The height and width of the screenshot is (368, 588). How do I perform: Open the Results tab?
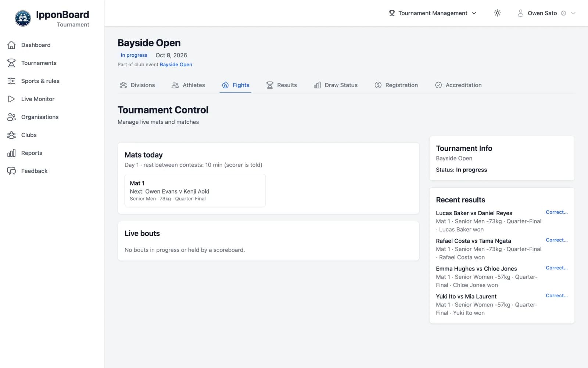pyautogui.click(x=282, y=85)
